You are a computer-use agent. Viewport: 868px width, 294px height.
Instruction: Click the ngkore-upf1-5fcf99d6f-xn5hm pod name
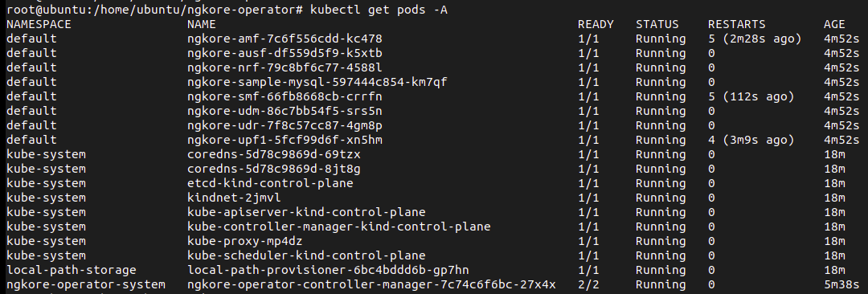(285, 140)
